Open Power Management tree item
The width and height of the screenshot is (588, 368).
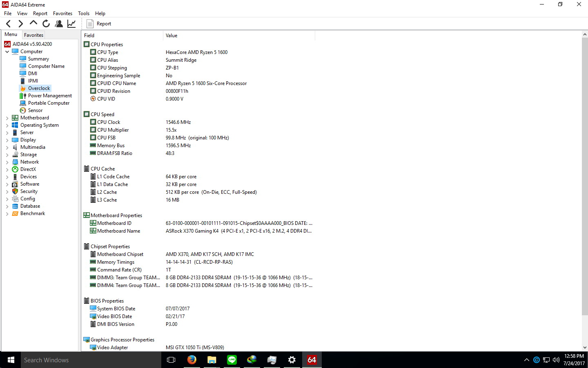click(x=50, y=96)
